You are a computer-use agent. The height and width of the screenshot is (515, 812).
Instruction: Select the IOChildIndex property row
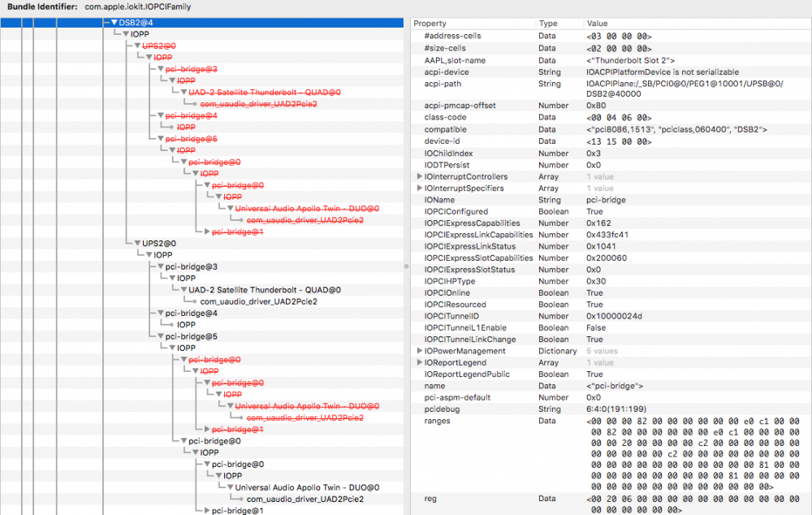(611, 154)
